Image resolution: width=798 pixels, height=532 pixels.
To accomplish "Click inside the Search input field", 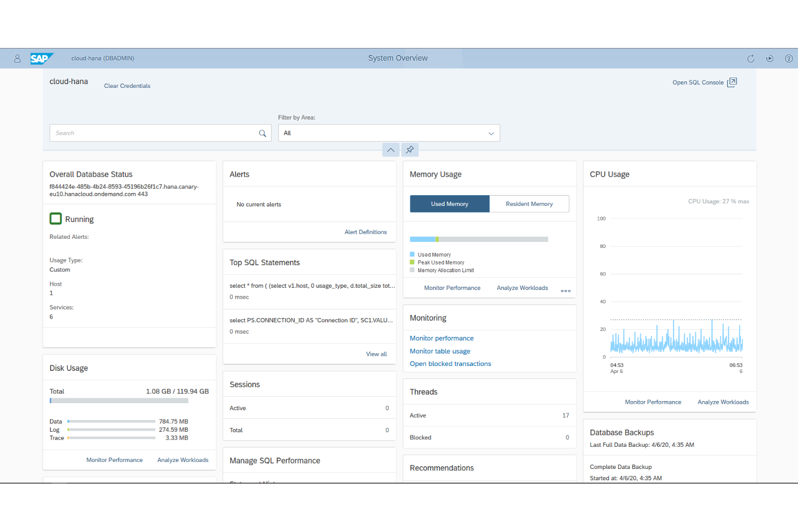I will pos(151,133).
